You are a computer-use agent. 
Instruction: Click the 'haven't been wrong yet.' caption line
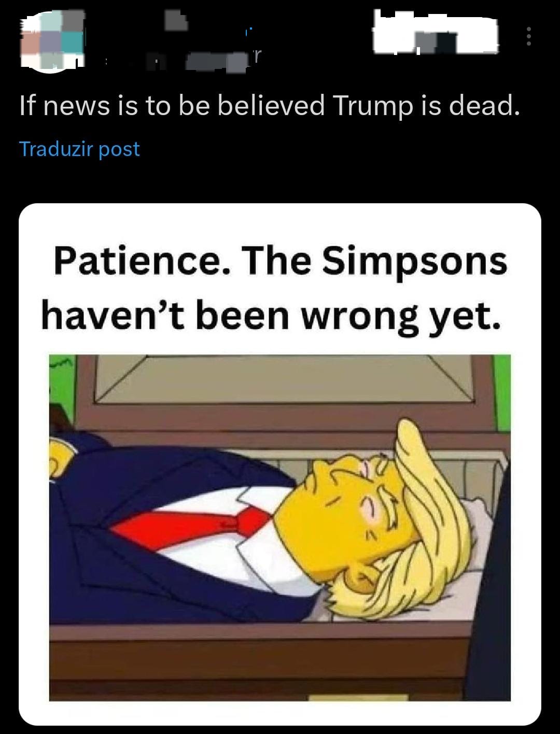coord(271,315)
